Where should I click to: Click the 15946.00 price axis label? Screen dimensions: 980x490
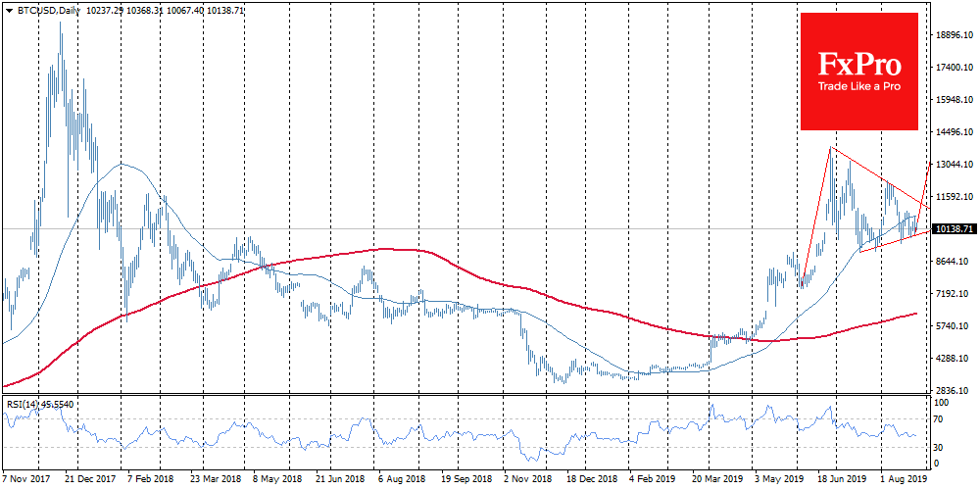click(953, 100)
